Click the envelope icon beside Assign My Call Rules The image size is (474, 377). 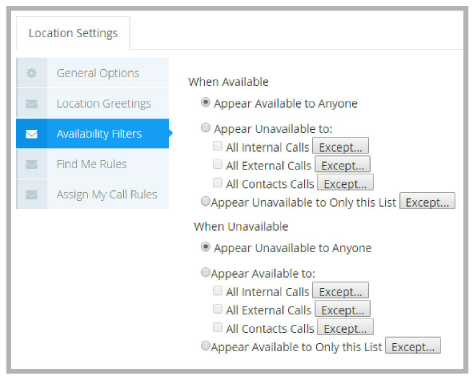32,194
